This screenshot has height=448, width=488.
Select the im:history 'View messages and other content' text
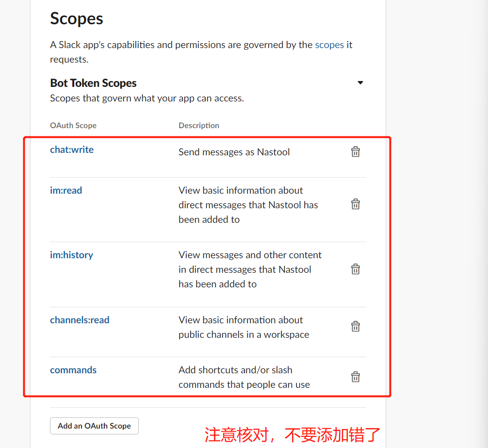pyautogui.click(x=250, y=269)
